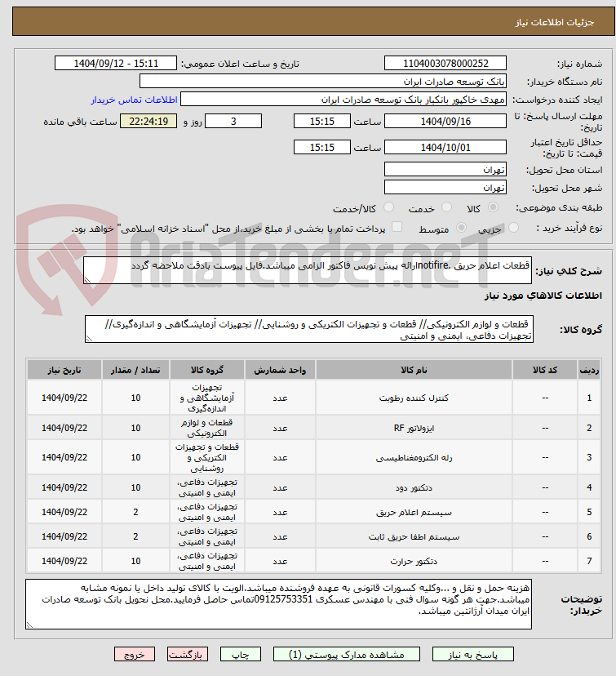This screenshot has height=676, width=616.
Task: Click the شرح کلی نیاز description textbox
Action: [308, 270]
